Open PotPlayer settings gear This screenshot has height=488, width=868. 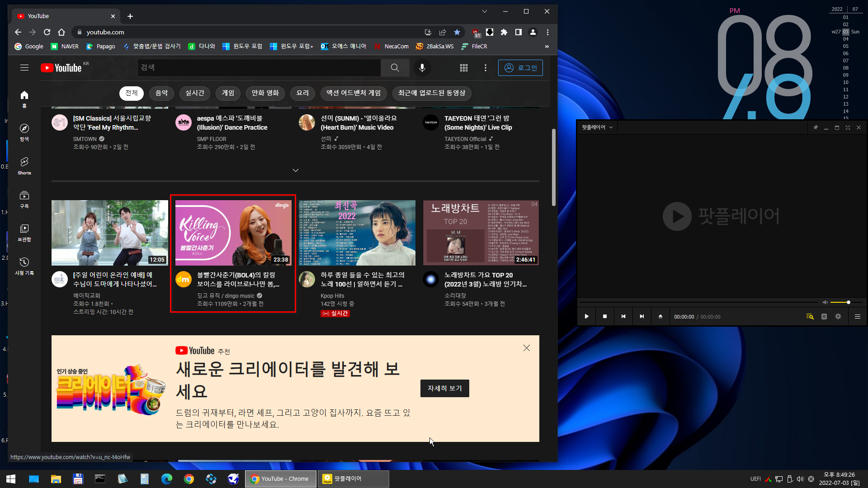(x=838, y=316)
